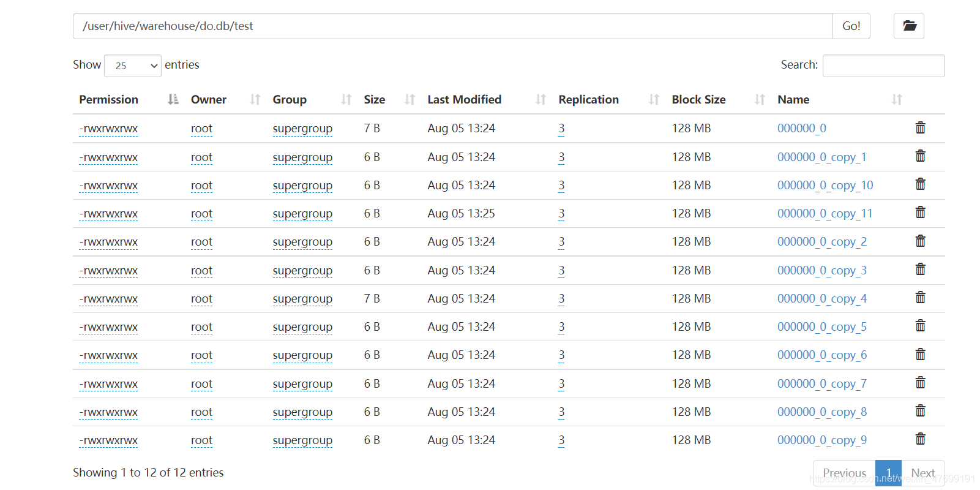Open file link 000000_0_copy_10
The width and height of the screenshot is (980, 490).
[825, 185]
